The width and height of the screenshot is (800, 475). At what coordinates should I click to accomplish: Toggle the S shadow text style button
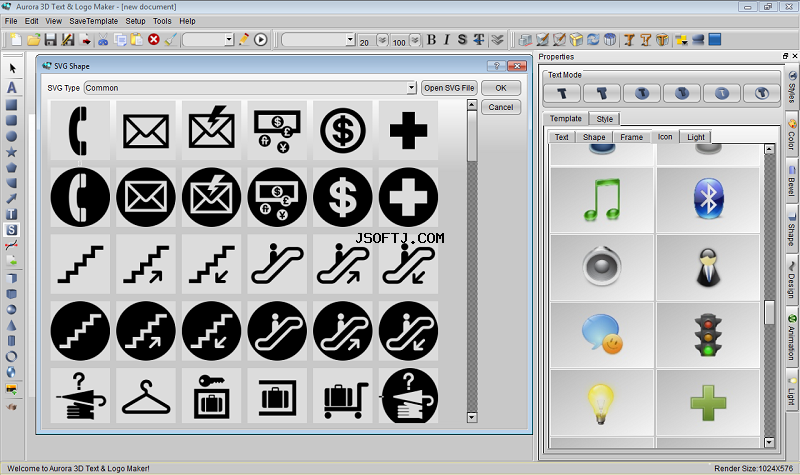coord(462,40)
